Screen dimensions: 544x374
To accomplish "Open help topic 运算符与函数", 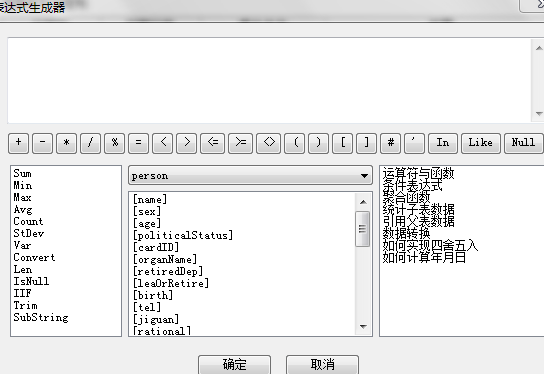I will point(418,173).
